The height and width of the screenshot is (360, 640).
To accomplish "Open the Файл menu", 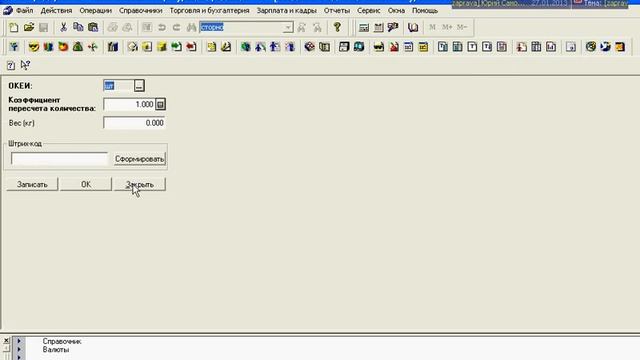I will pos(24,11).
